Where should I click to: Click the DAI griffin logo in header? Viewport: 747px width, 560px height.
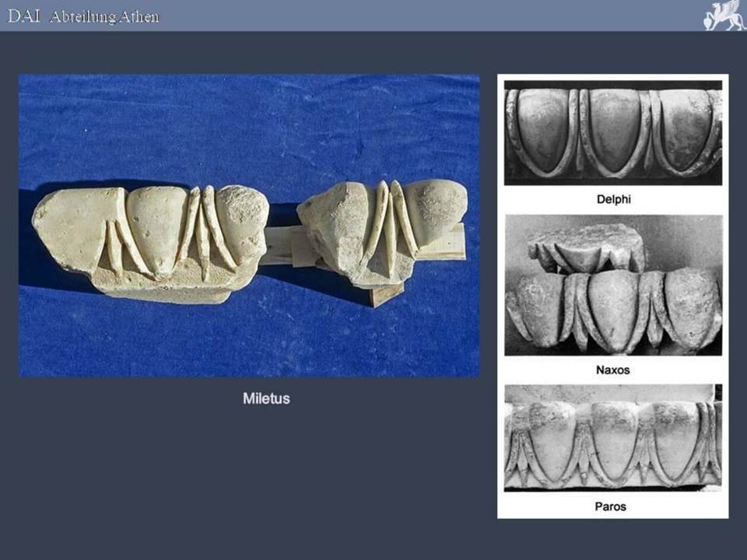click(724, 16)
